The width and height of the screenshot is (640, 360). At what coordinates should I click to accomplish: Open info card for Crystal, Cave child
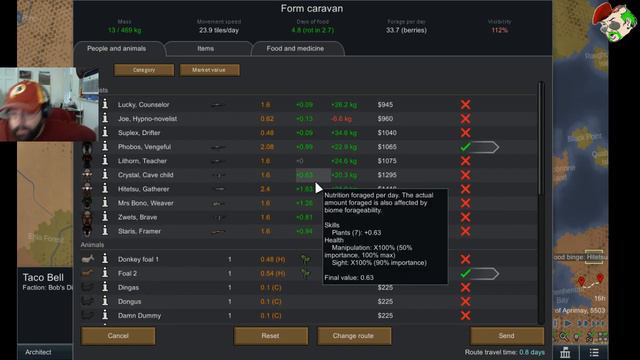click(x=105, y=175)
